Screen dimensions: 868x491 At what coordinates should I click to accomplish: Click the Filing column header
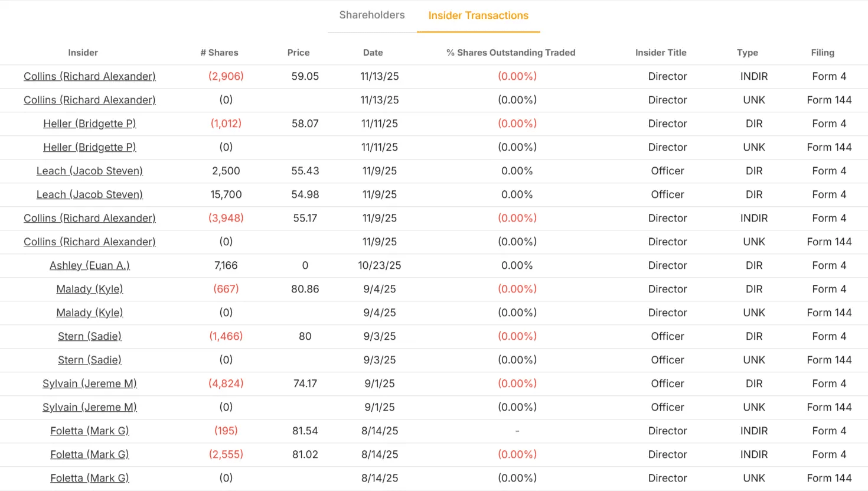point(823,53)
